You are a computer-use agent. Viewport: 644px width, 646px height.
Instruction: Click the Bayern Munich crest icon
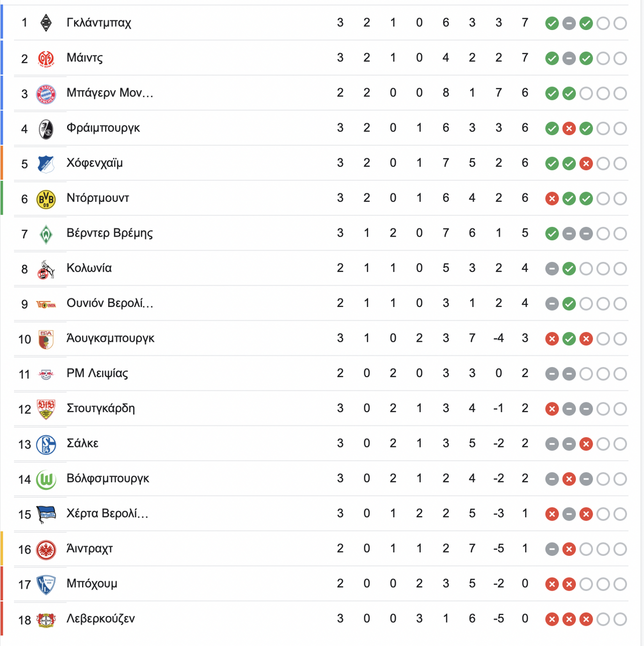click(46, 93)
